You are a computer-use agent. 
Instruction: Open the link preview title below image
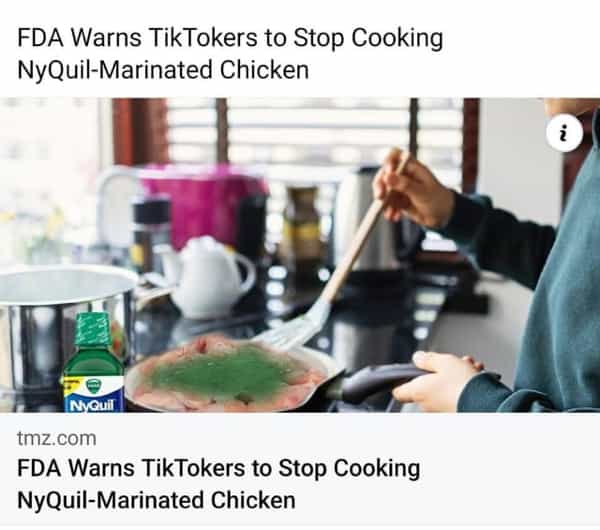click(218, 484)
